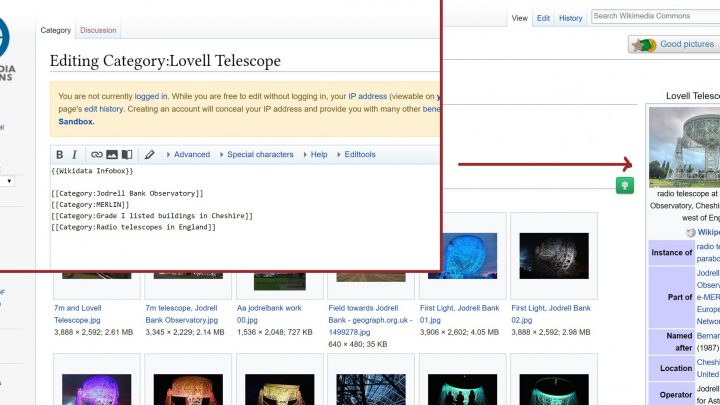Switch to the Discussion tab

pos(98,31)
